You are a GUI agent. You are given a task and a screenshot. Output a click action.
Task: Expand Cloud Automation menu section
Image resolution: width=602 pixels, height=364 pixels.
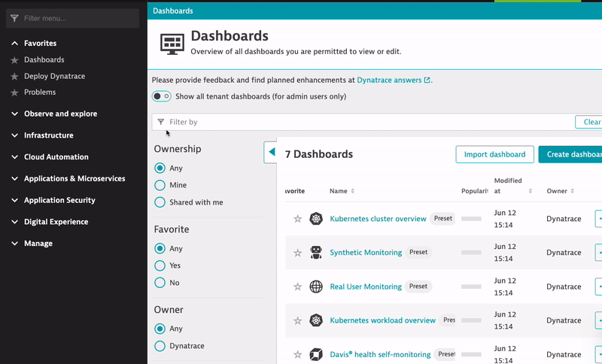pos(14,157)
